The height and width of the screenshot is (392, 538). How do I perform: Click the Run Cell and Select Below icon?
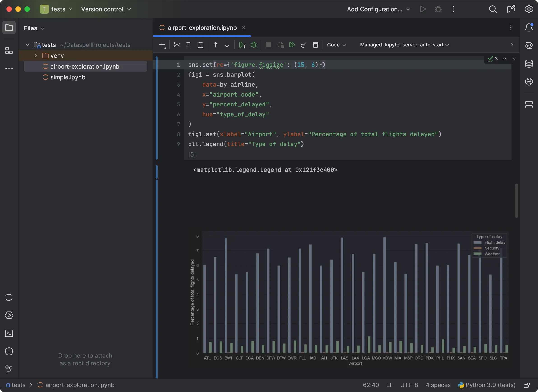coord(242,45)
